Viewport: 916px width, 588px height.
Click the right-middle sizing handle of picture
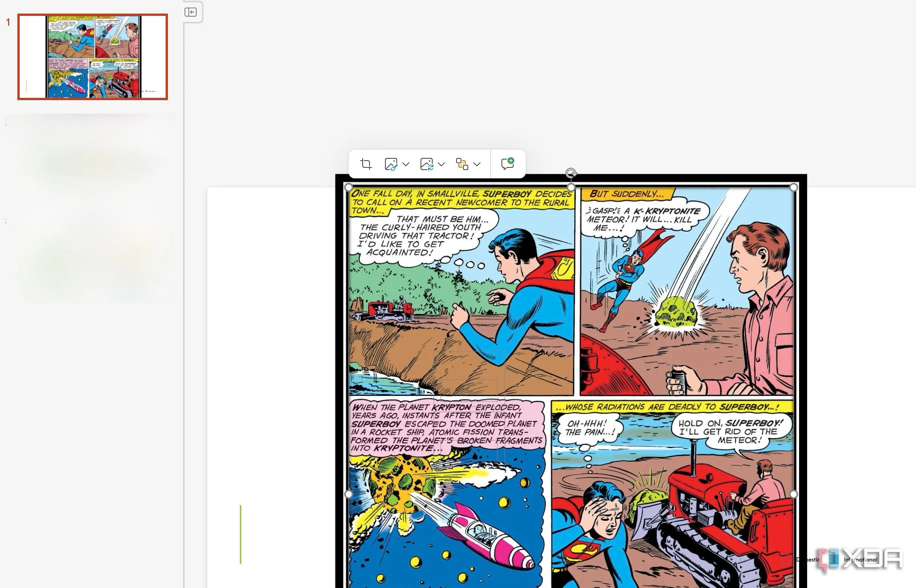pos(793,494)
